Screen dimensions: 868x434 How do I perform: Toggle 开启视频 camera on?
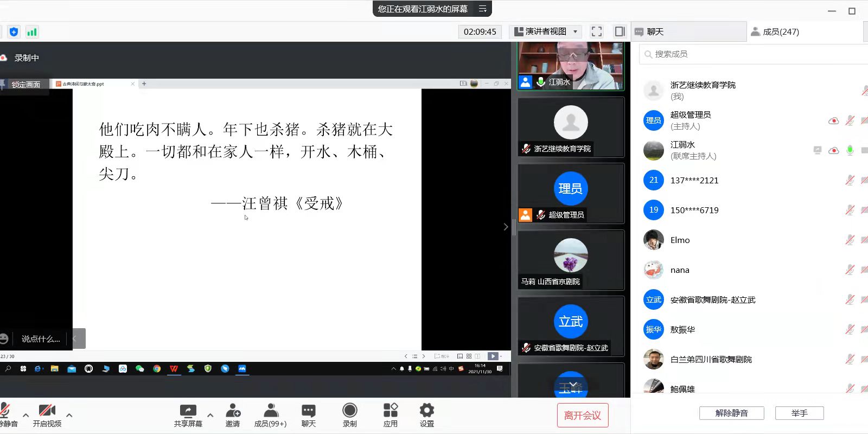(47, 411)
